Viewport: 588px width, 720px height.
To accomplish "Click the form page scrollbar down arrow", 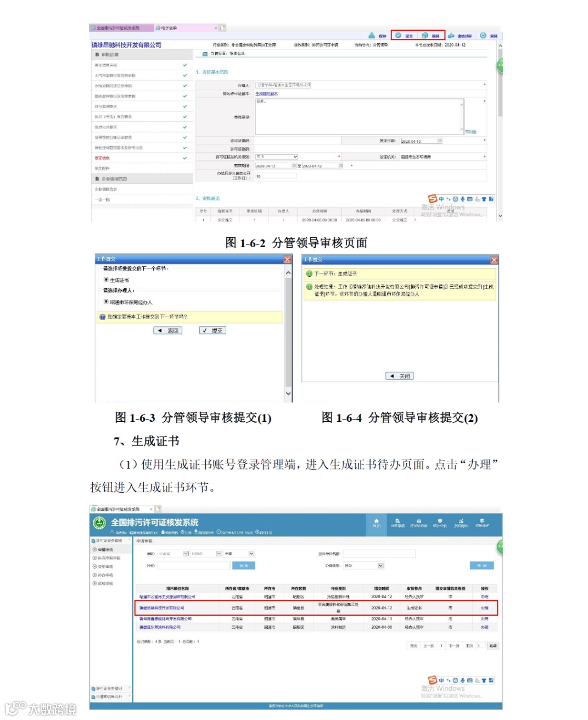I will coord(500,217).
